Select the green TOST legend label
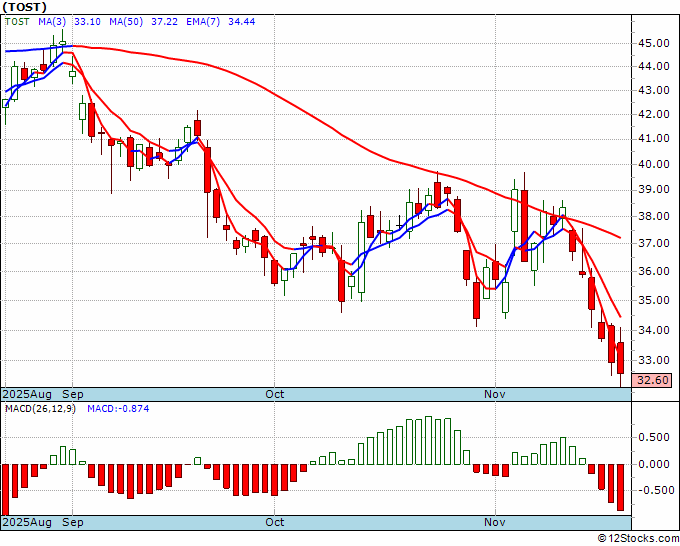The height and width of the screenshot is (546, 680). tap(17, 22)
